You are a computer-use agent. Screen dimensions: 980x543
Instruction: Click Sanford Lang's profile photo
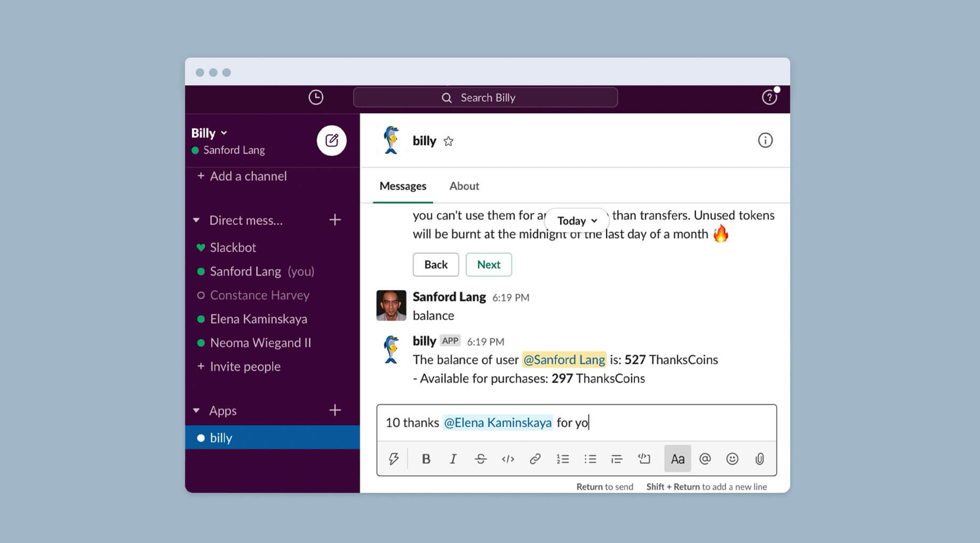pos(391,306)
